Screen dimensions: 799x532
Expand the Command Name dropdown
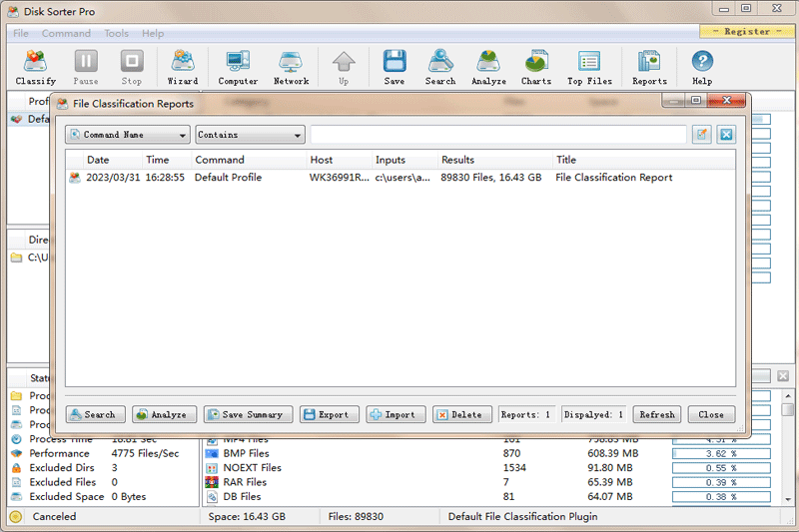[127, 135]
